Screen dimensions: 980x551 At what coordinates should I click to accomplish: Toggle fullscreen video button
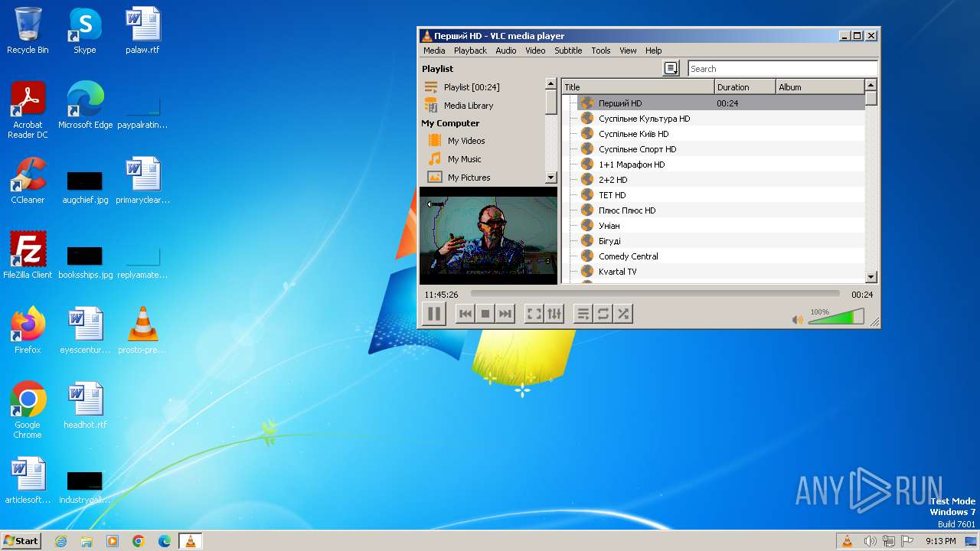click(x=534, y=314)
